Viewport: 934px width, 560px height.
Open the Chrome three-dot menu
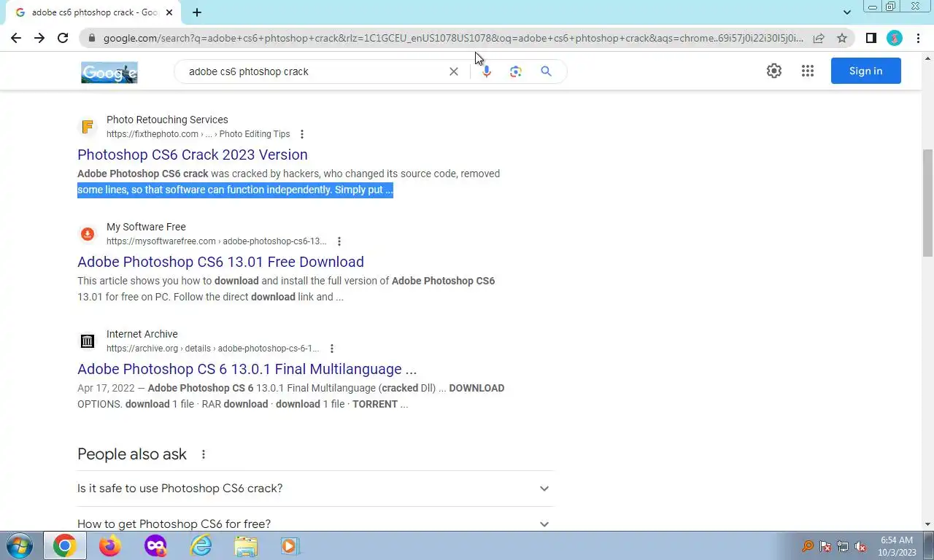click(917, 38)
